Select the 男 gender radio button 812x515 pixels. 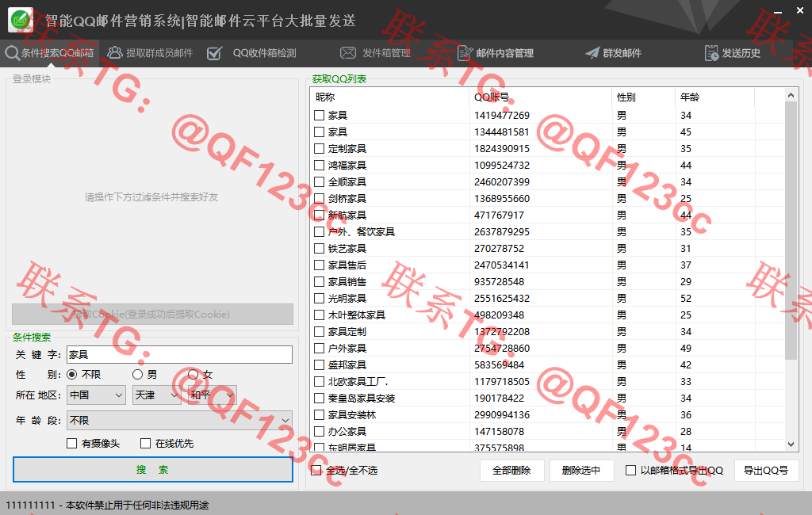click(x=137, y=374)
